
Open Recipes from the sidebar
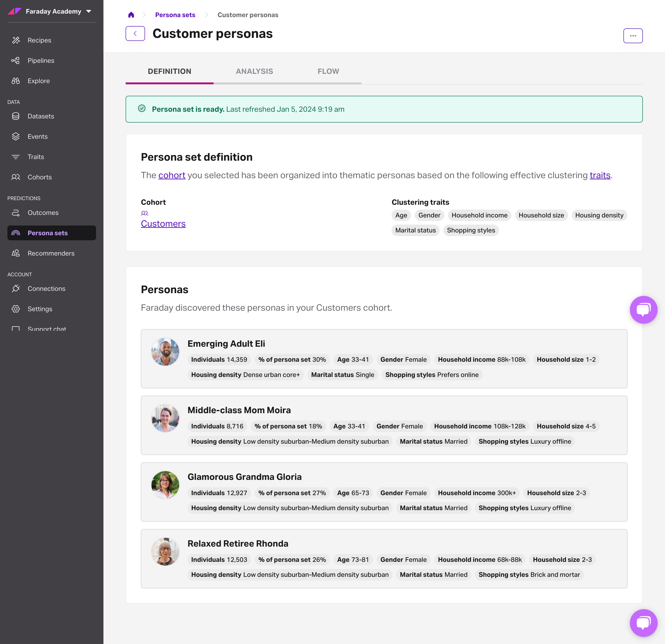point(39,40)
